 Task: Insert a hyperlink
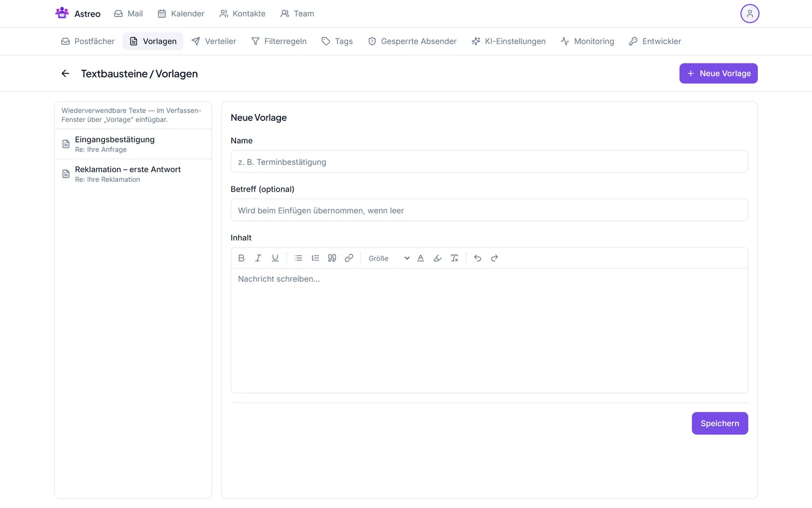(349, 258)
